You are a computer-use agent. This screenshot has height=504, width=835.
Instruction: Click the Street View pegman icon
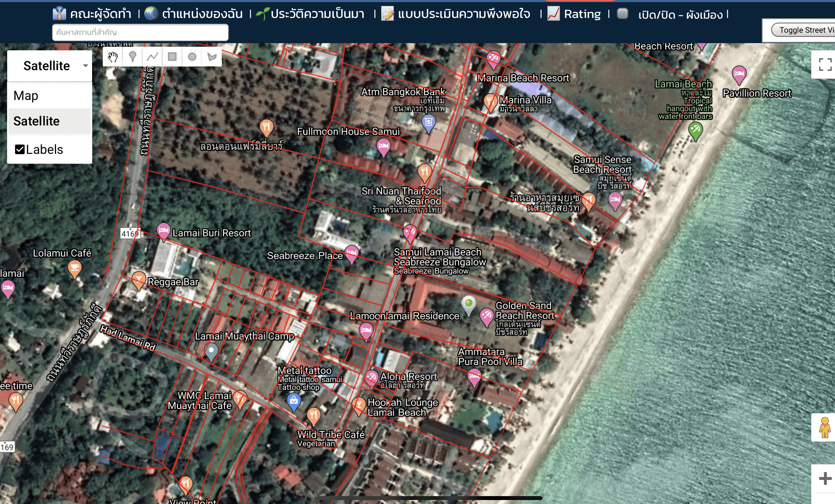(825, 427)
